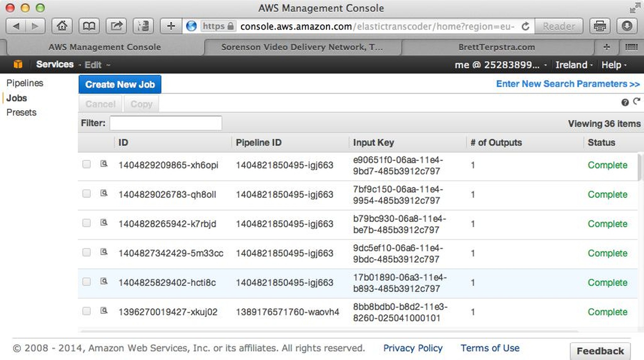Tick checkbox for job 1404828265942-k7rbjd
644x360 pixels.
pos(86,223)
